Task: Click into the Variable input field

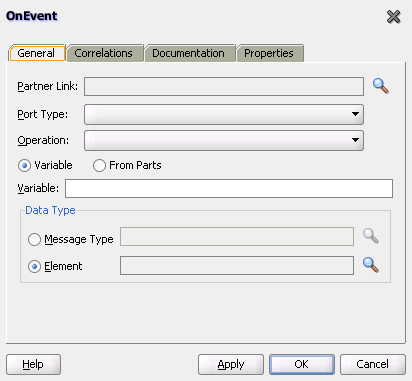Action: 229,188
